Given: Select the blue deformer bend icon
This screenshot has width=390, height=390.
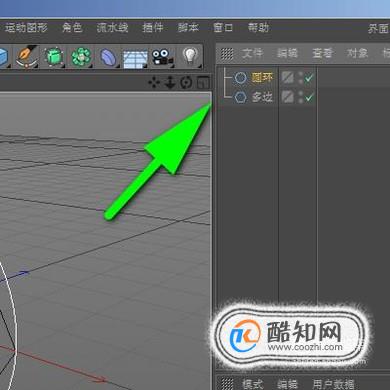Looking at the screenshot, I should pos(108,57).
